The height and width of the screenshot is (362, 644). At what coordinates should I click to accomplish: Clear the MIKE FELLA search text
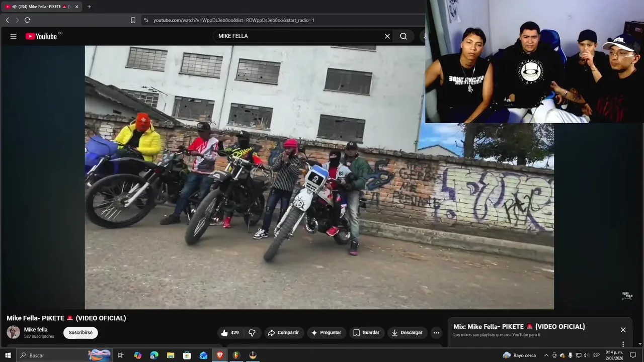387,36
